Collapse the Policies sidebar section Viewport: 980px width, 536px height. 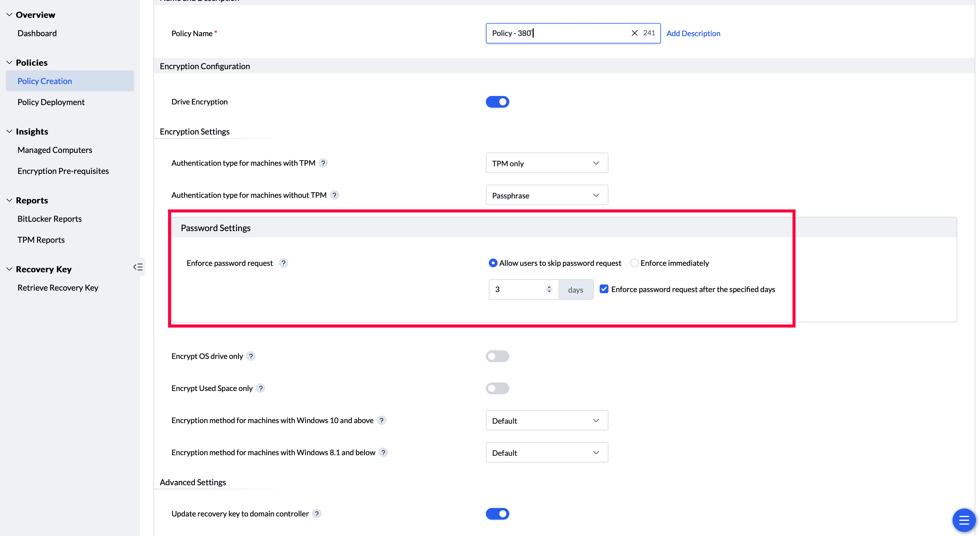pos(10,62)
